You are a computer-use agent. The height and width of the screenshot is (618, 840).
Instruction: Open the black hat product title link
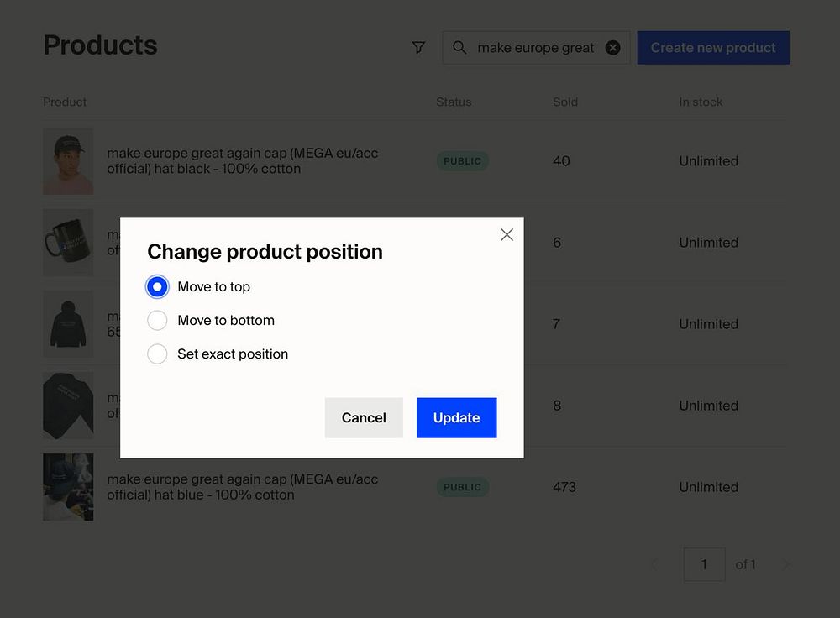tap(242, 161)
